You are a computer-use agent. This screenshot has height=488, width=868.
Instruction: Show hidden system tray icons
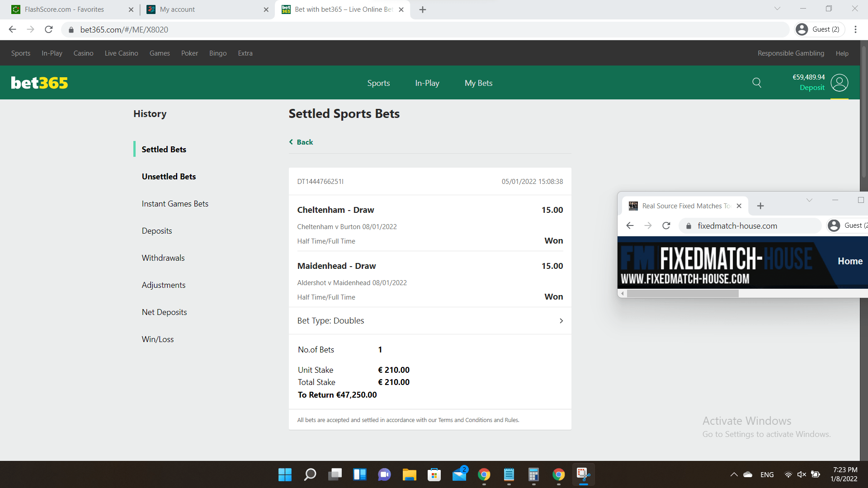734,474
